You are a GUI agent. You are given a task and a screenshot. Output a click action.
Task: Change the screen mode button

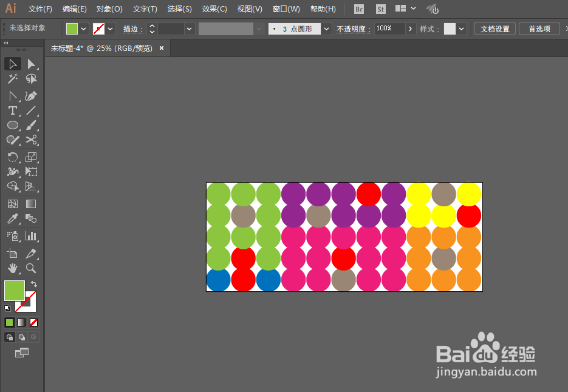pos(22,353)
